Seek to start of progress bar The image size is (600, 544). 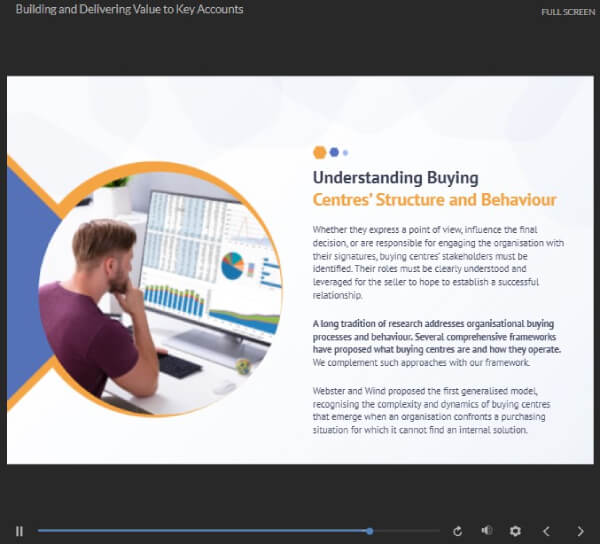tap(39, 531)
